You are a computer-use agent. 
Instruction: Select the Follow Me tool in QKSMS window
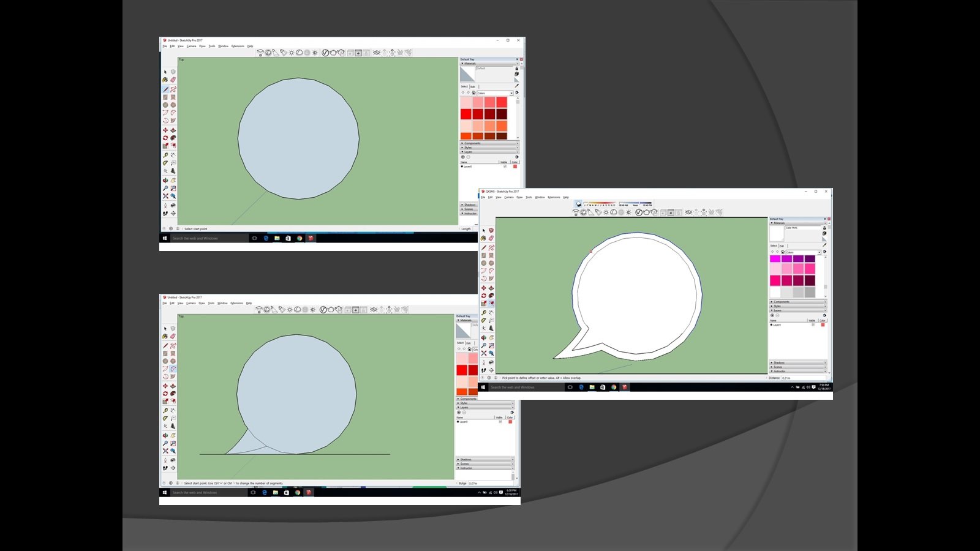pyautogui.click(x=491, y=296)
